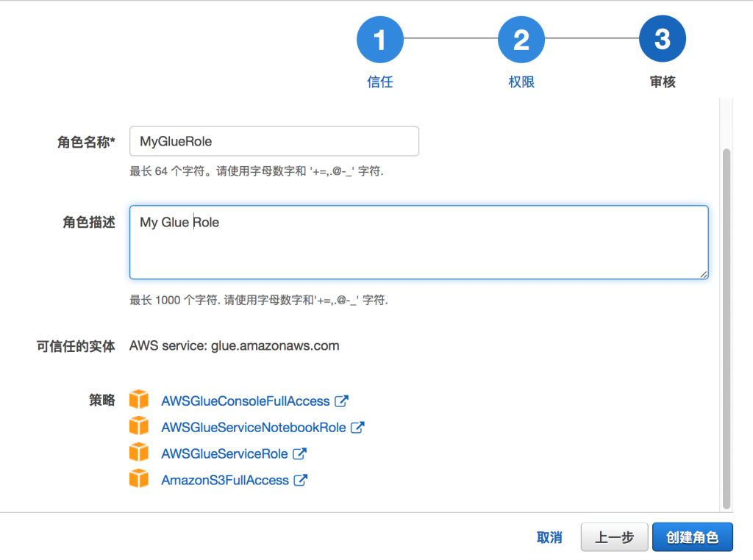Select the 审核 step label
Screen dimensions: 753x560
pos(663,82)
